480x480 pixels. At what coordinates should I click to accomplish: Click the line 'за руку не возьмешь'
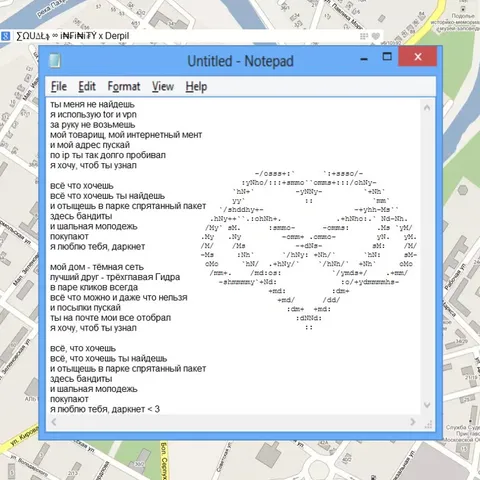[93, 125]
